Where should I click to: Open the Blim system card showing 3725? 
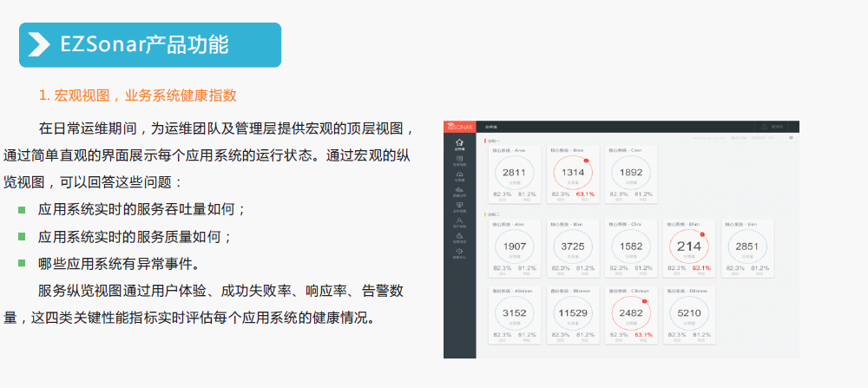click(573, 248)
